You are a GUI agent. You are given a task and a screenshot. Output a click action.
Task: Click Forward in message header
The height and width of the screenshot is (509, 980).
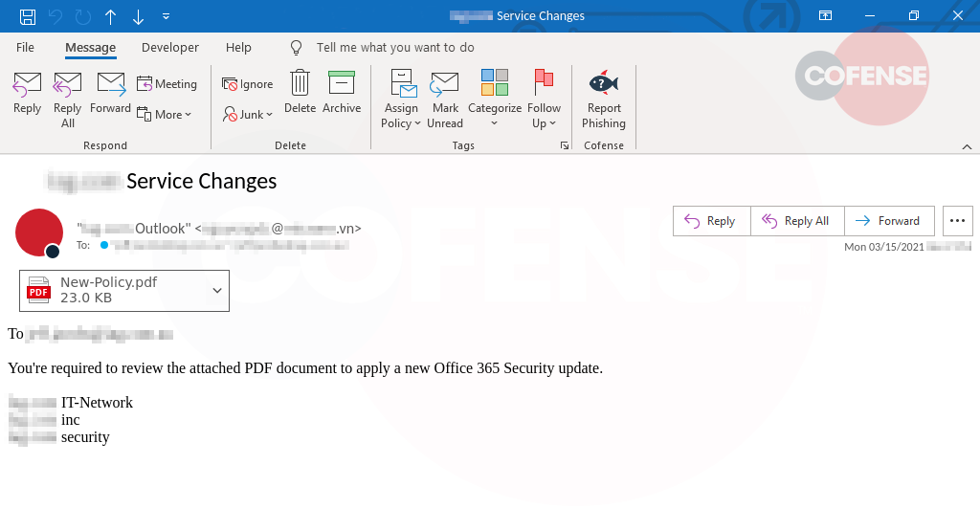(x=889, y=221)
